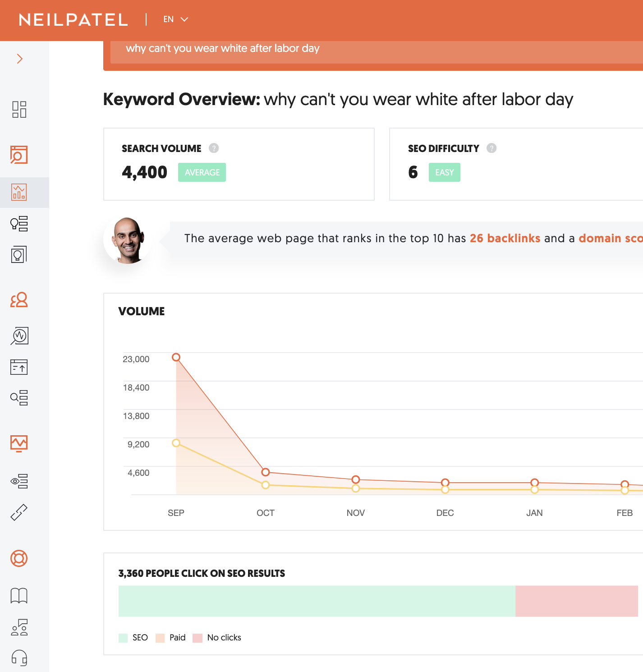
Task: Click the No clicks legend color swatch
Action: [197, 638]
